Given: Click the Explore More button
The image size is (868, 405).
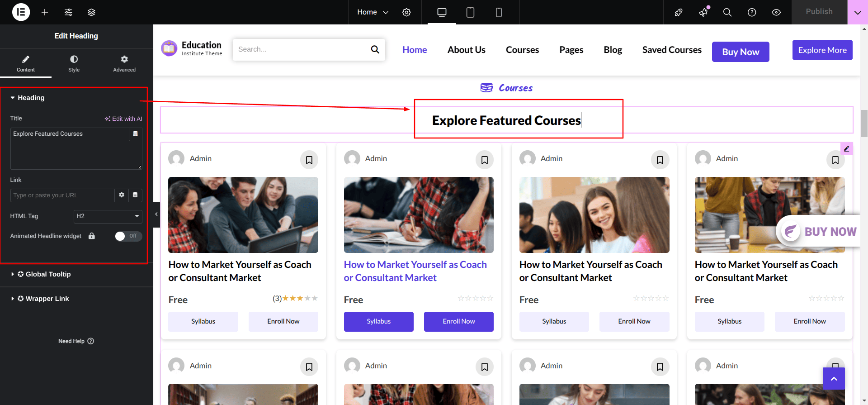Looking at the screenshot, I should coord(822,50).
